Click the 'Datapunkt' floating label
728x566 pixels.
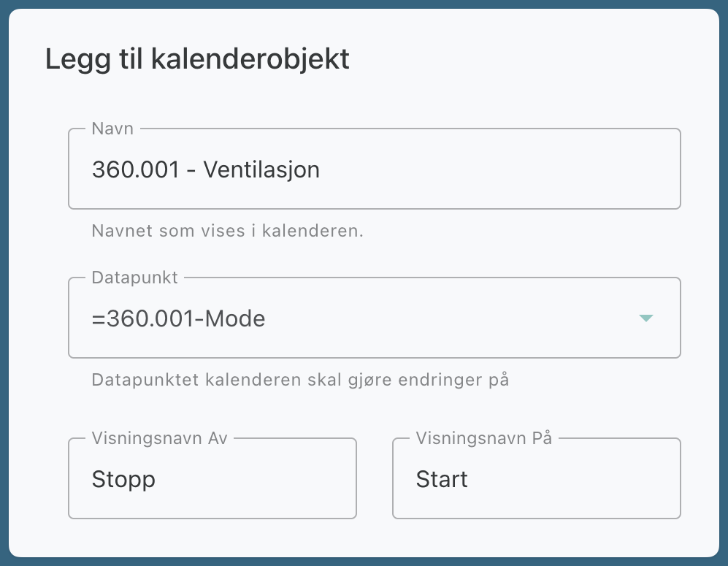click(134, 278)
